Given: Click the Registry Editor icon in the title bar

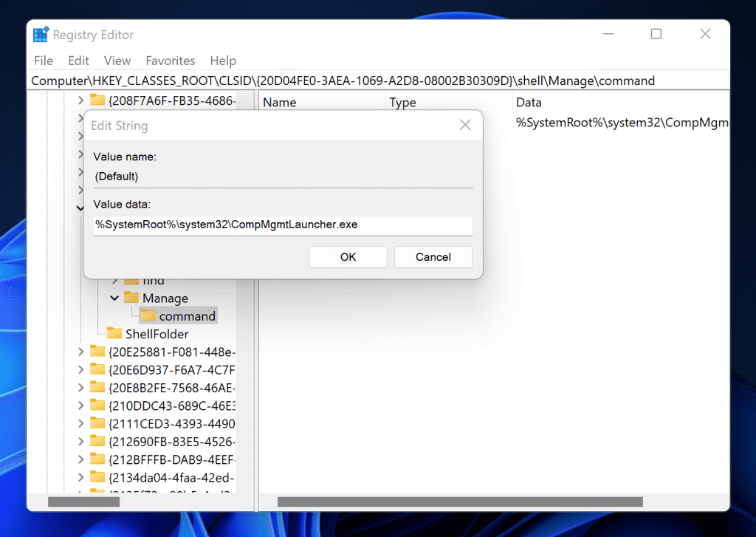Looking at the screenshot, I should 41,34.
